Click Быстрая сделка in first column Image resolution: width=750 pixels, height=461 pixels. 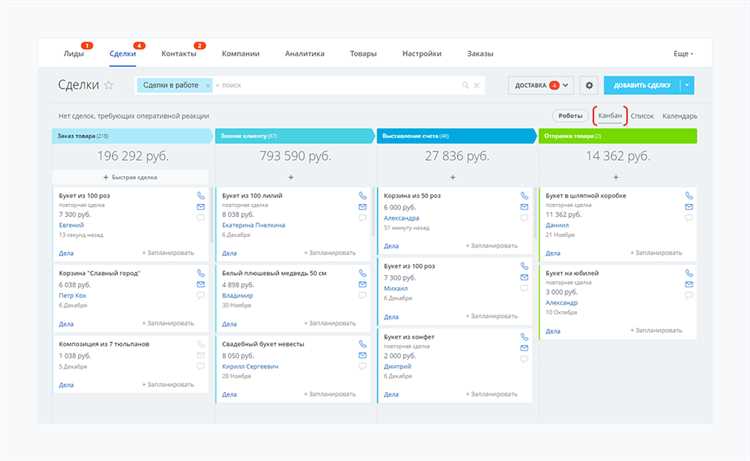(130, 177)
